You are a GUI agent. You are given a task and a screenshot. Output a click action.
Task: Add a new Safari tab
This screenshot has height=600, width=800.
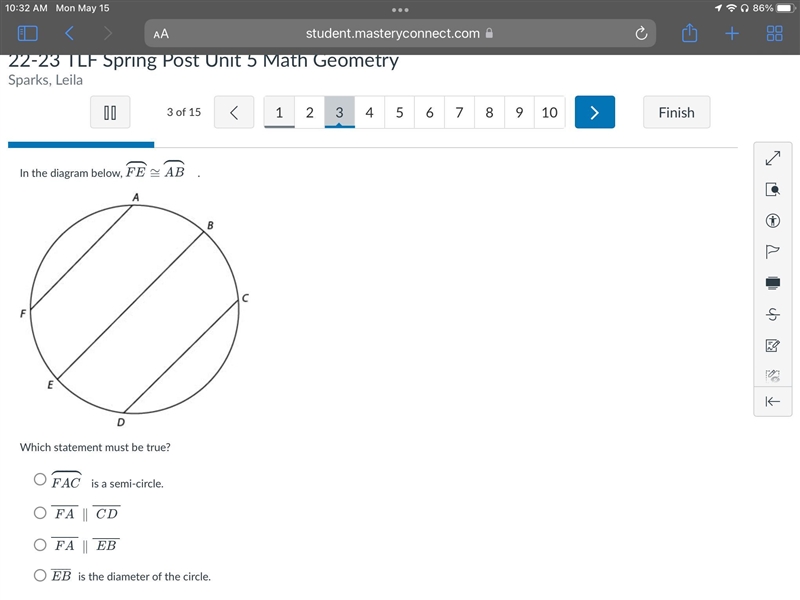click(732, 34)
